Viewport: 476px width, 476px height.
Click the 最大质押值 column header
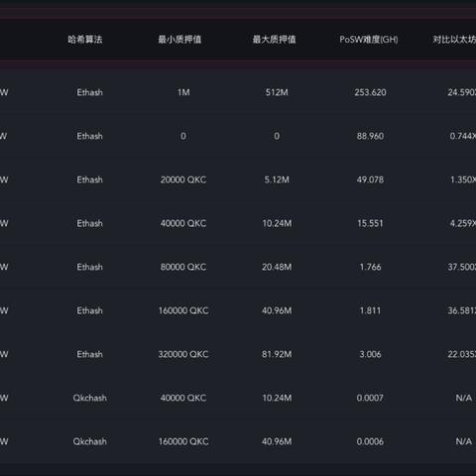(274, 40)
